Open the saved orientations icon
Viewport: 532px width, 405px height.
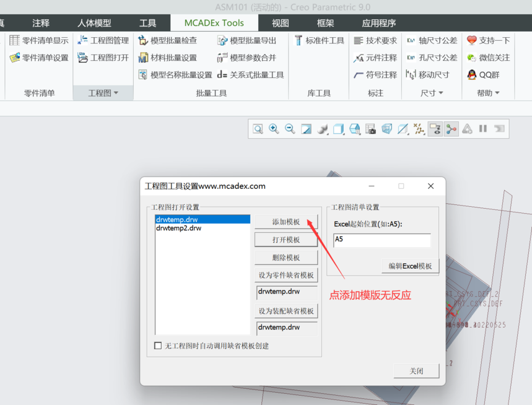click(354, 129)
